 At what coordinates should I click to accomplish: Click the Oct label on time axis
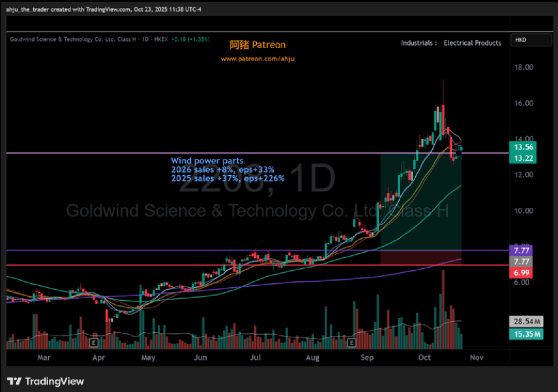pos(424,357)
